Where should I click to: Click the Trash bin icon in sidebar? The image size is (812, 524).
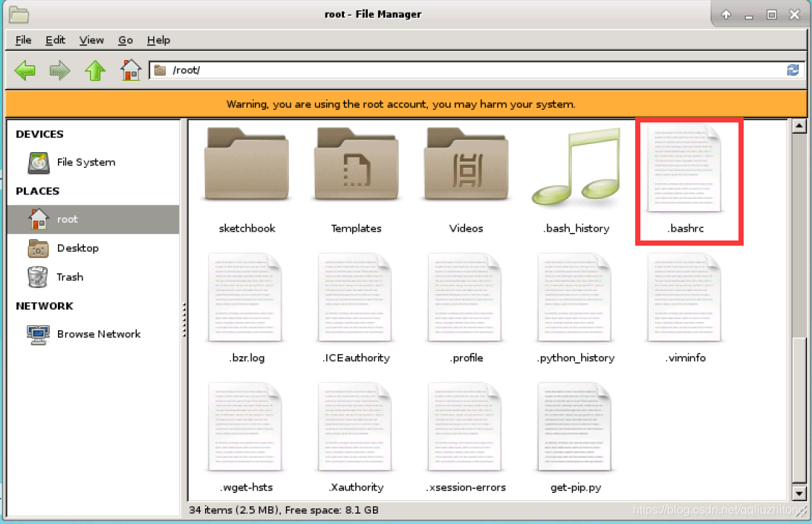pos(38,277)
